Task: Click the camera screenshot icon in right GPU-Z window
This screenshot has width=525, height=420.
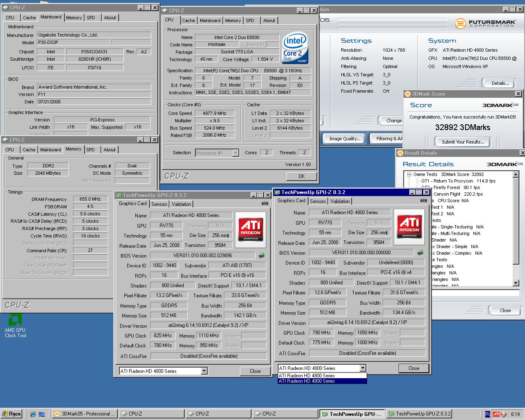Action: 424,201
